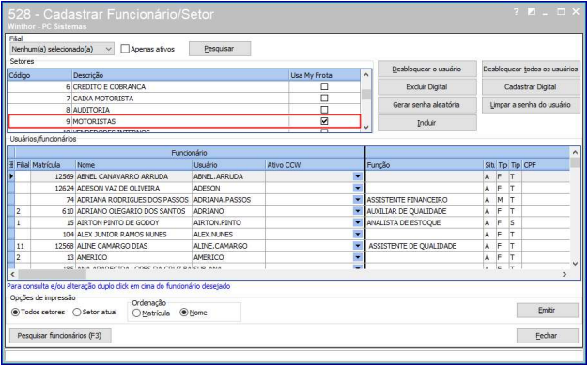Click the ANALISTA DE ESTOQUE function cell
The width and height of the screenshot is (588, 366).
click(x=425, y=223)
